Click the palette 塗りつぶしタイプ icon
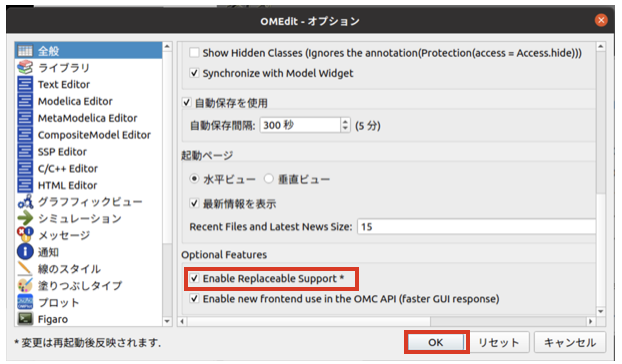 click(25, 285)
